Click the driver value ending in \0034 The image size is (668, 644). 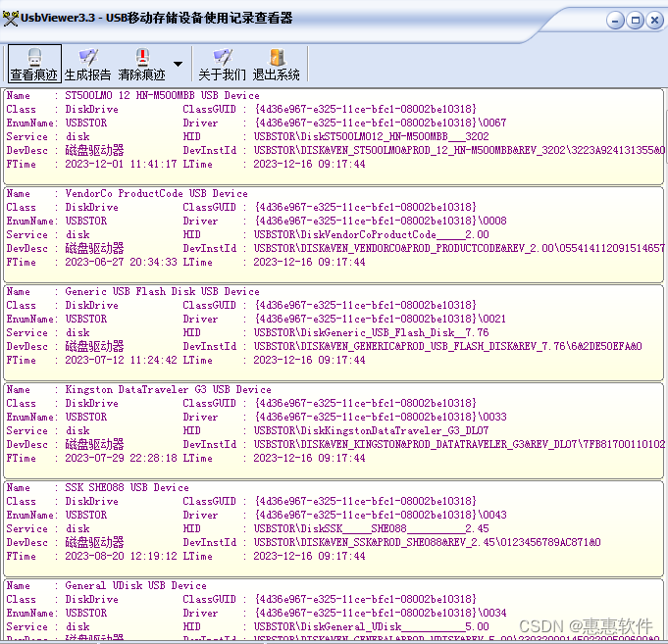coord(380,613)
